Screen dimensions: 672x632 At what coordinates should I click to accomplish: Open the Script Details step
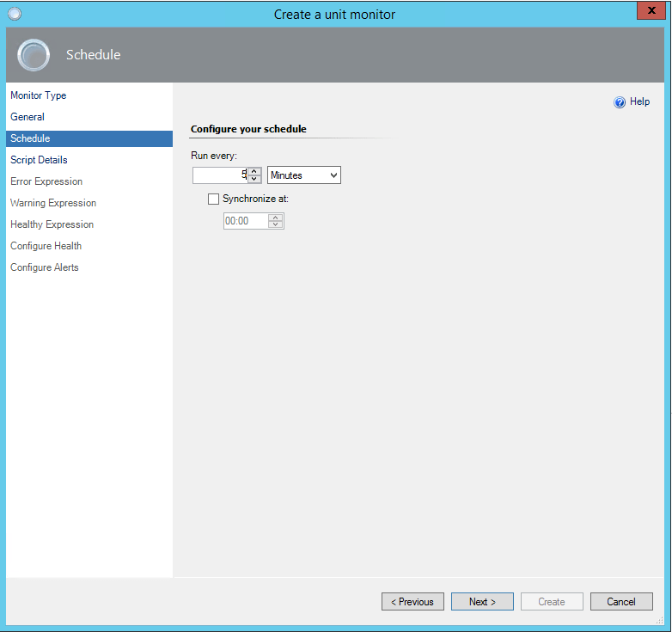[39, 160]
